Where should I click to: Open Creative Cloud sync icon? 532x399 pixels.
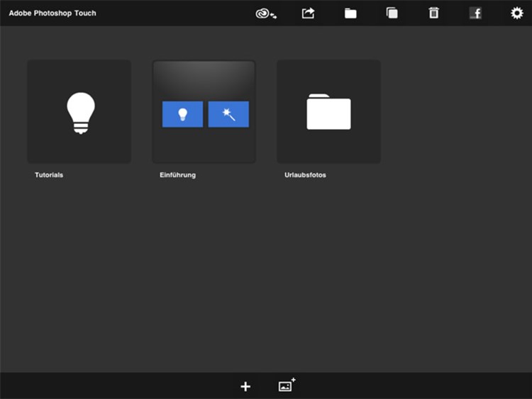(x=266, y=13)
